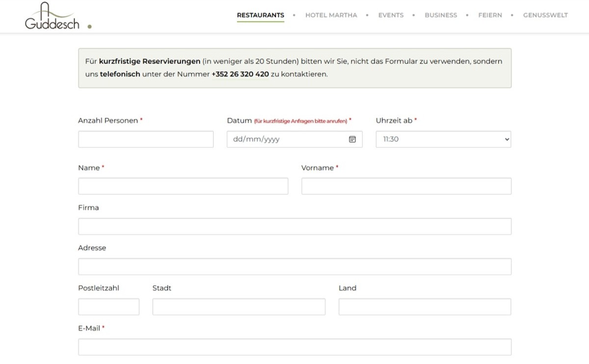The height and width of the screenshot is (364, 589).
Task: Select the Firma input field
Action: tap(294, 226)
